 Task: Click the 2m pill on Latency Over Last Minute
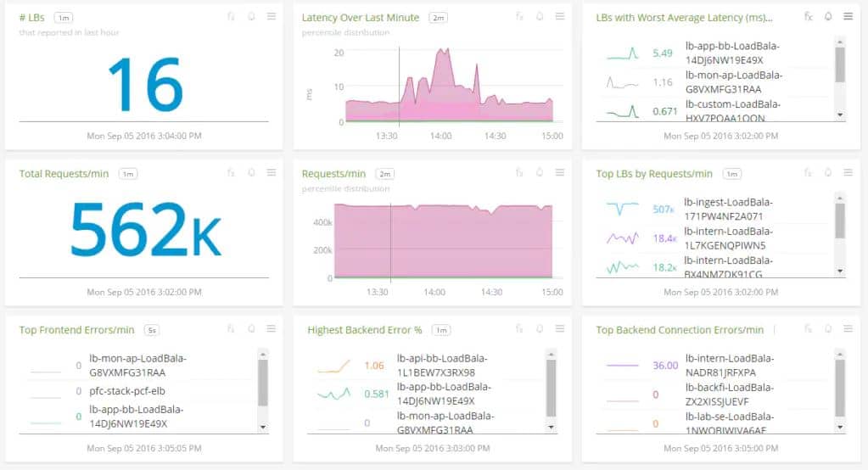point(439,18)
